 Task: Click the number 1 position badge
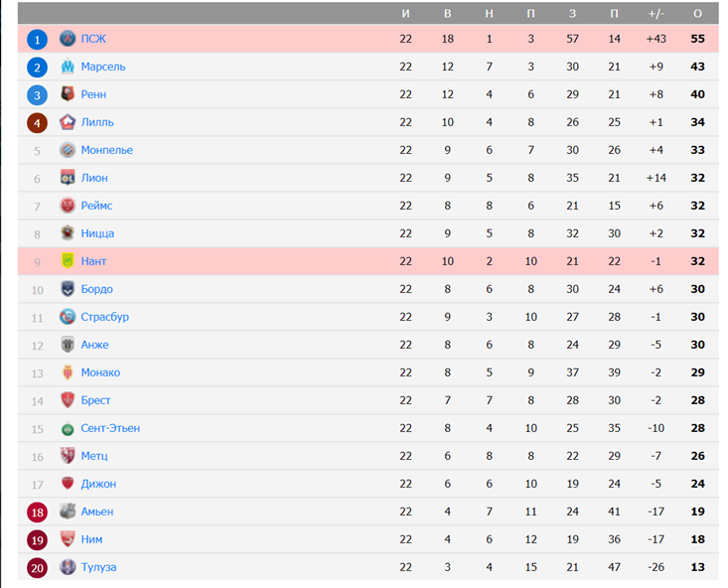point(37,40)
